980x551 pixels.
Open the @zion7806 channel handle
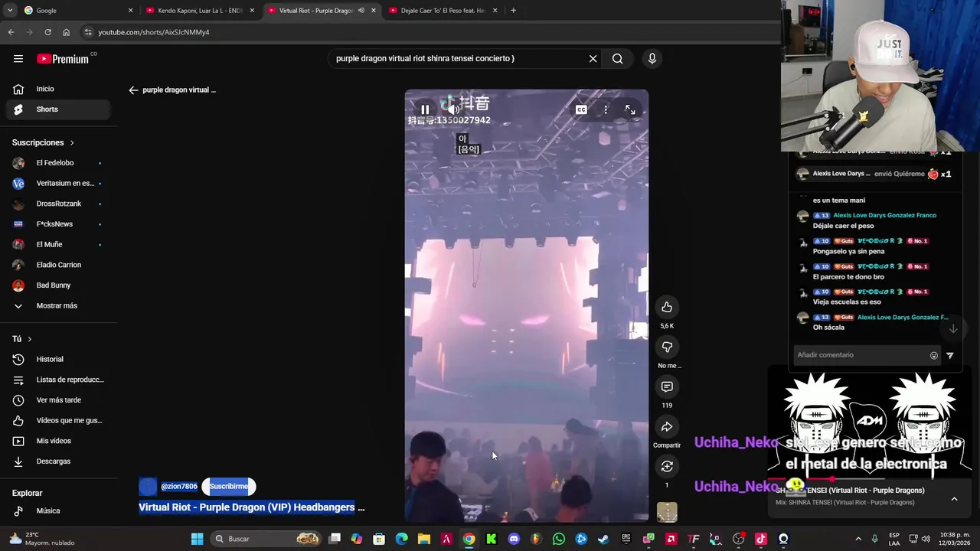[179, 486]
